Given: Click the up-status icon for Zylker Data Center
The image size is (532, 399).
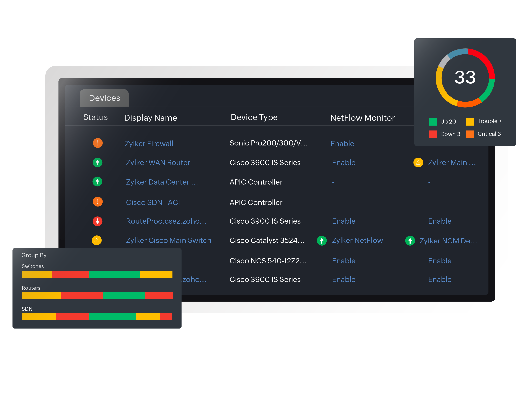Looking at the screenshot, I should pos(97,182).
